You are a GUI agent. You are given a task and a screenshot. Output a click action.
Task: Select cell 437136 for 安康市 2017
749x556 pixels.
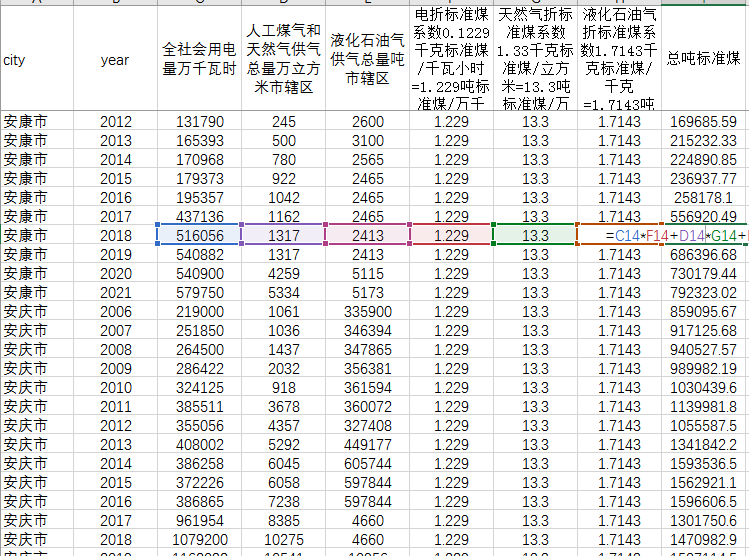point(200,216)
